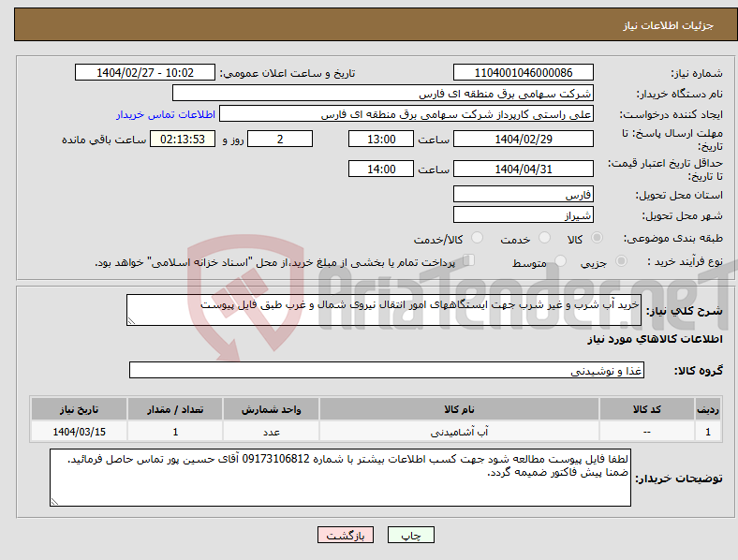Screen dimensions: 738x560
Task: Click the استان محل تحویل field فارس
Action: (x=524, y=194)
